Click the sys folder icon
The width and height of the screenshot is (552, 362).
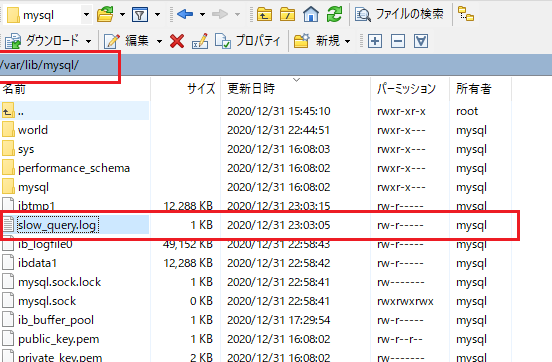8,149
